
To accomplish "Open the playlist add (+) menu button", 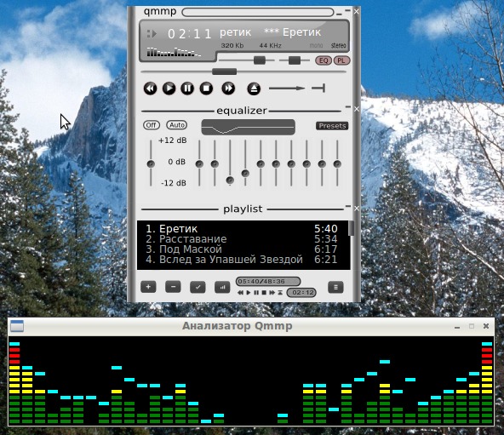I will (148, 287).
